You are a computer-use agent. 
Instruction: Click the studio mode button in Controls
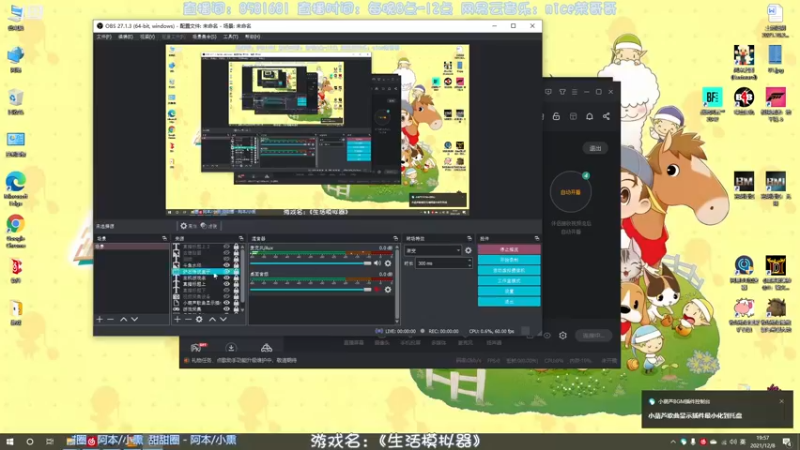click(509, 281)
